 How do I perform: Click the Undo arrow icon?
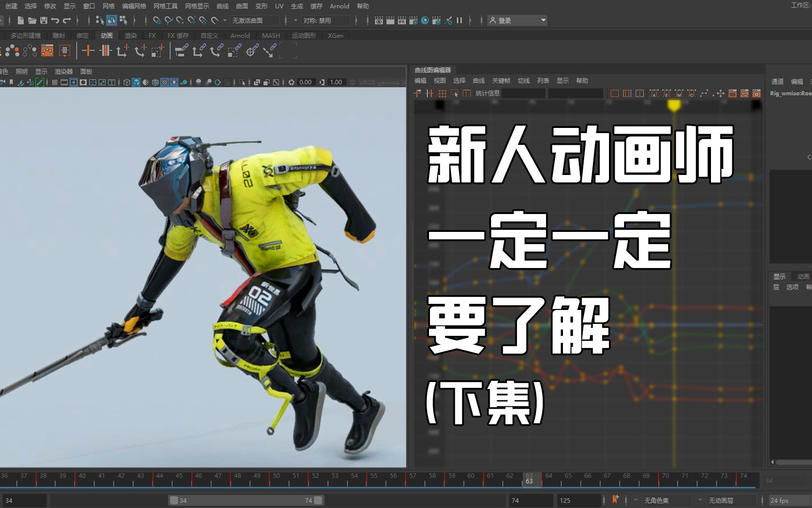(55, 20)
